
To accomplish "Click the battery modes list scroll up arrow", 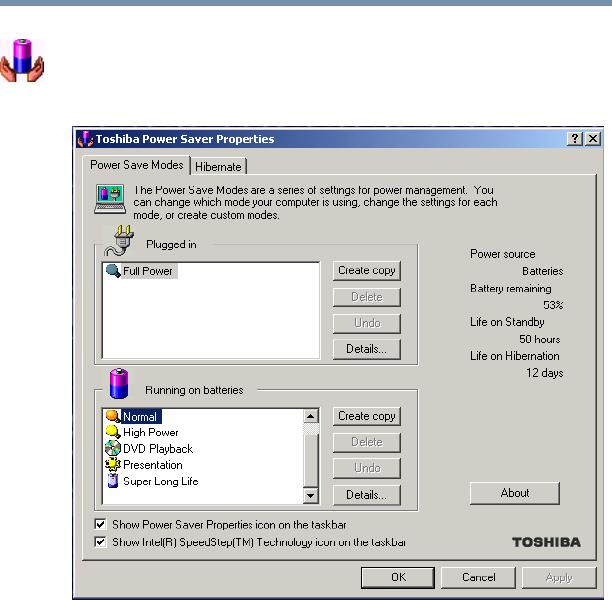I will click(311, 416).
